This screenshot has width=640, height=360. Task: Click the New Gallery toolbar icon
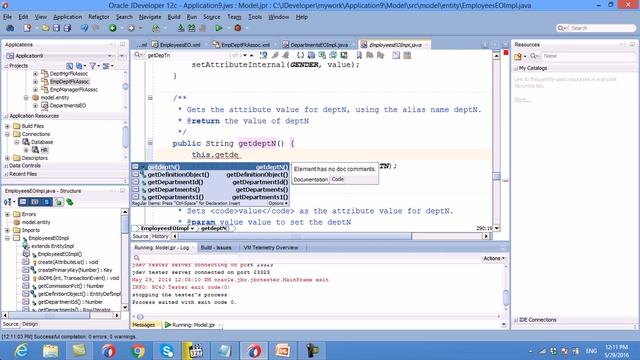click(x=27, y=28)
